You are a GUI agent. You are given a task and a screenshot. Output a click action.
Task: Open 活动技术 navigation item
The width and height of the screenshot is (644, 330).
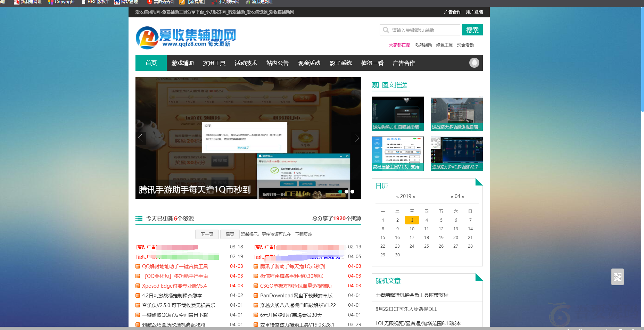click(246, 63)
